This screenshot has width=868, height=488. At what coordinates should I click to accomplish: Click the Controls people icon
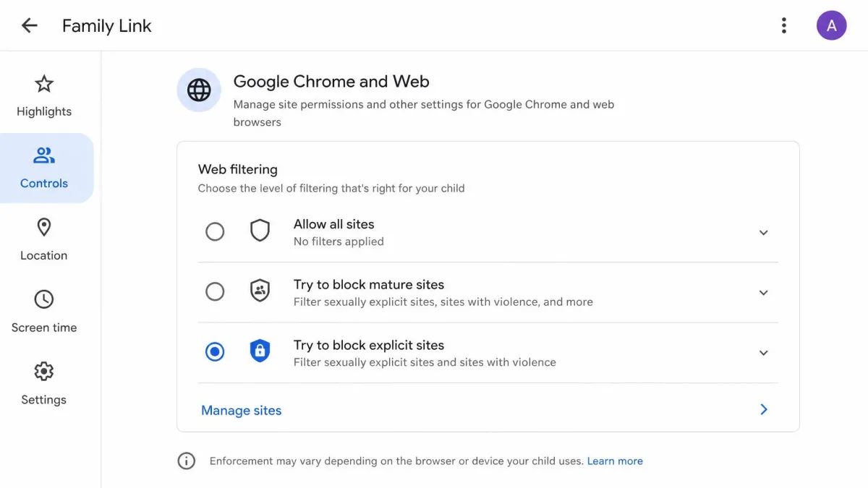(x=44, y=155)
